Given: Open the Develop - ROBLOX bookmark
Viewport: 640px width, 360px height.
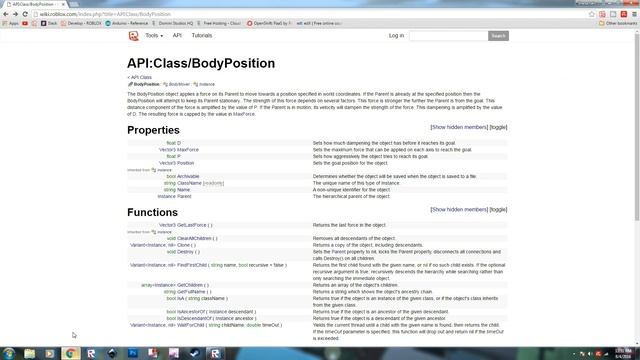Looking at the screenshot, I should tap(81, 23).
